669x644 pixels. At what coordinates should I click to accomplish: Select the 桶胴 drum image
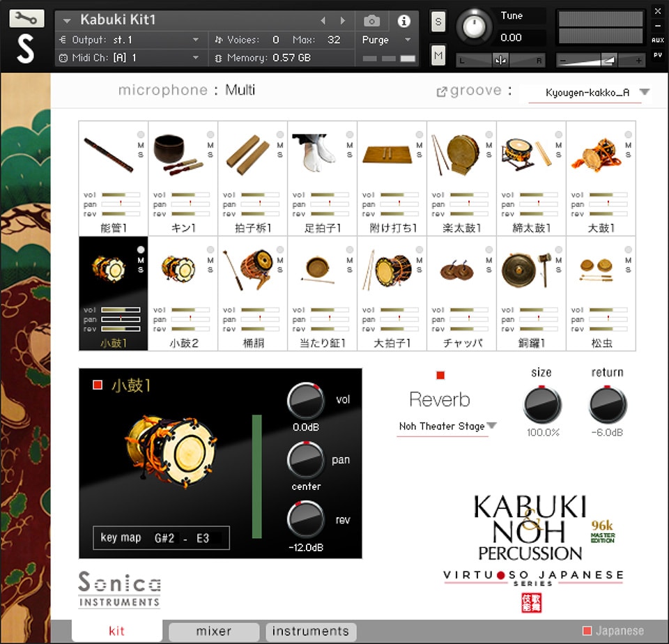click(x=248, y=270)
